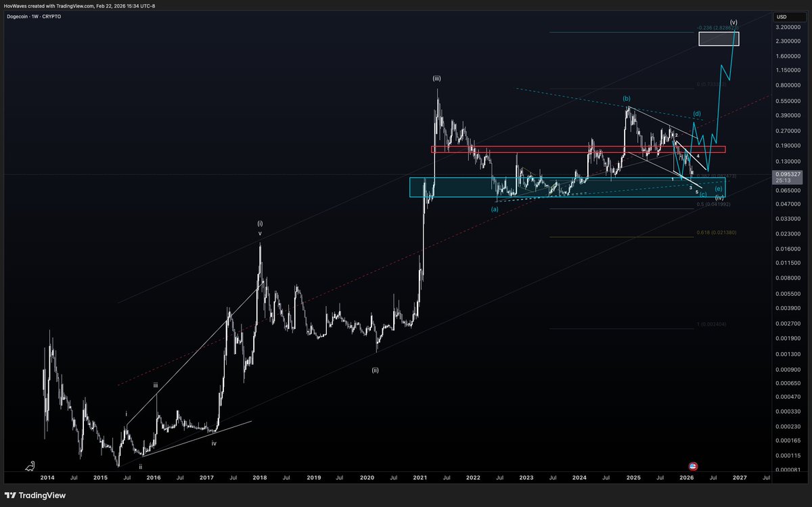This screenshot has height=507, width=812.
Task: Click the 2023 time axis label
Action: coord(526,477)
